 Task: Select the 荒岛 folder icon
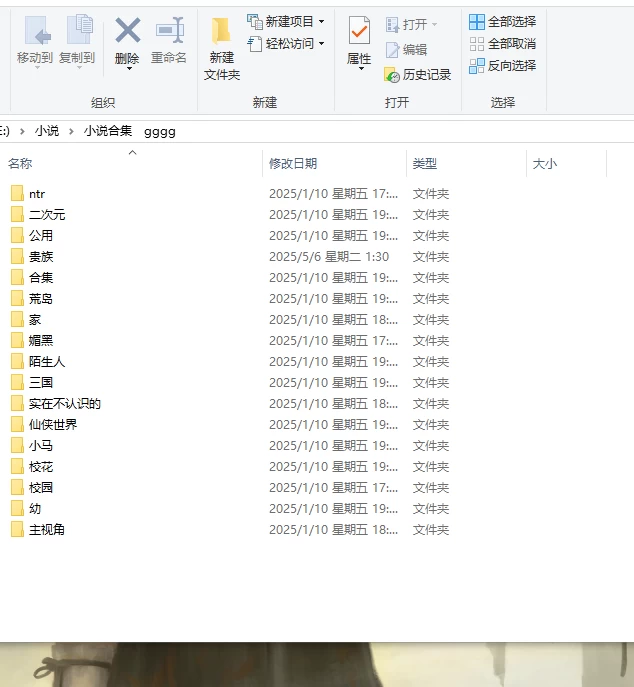(x=17, y=298)
